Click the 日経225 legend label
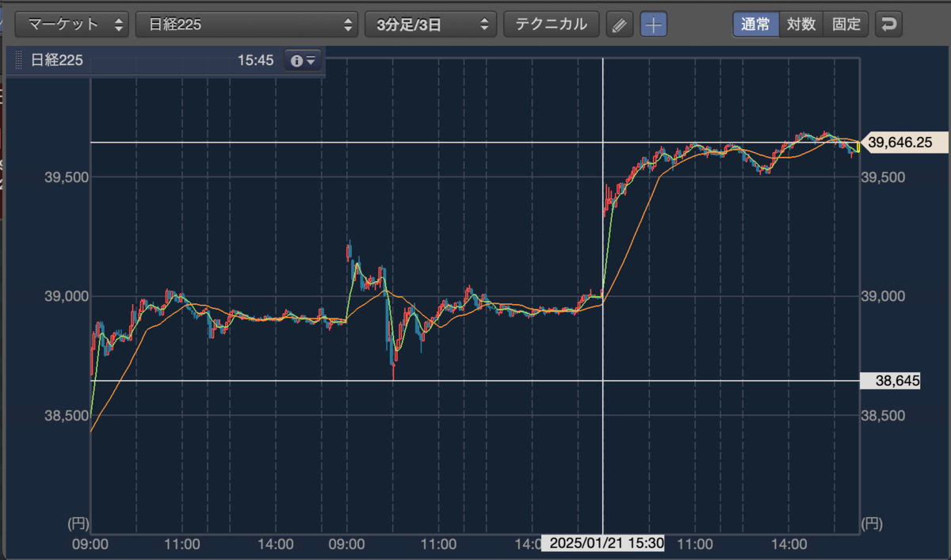Viewport: 951px width, 560px height. tap(56, 60)
